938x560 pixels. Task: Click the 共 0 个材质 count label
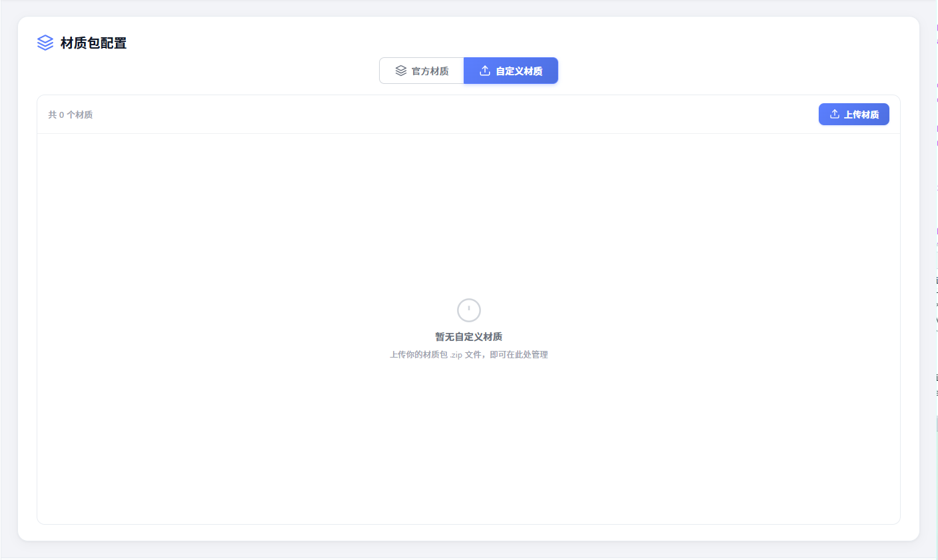71,115
